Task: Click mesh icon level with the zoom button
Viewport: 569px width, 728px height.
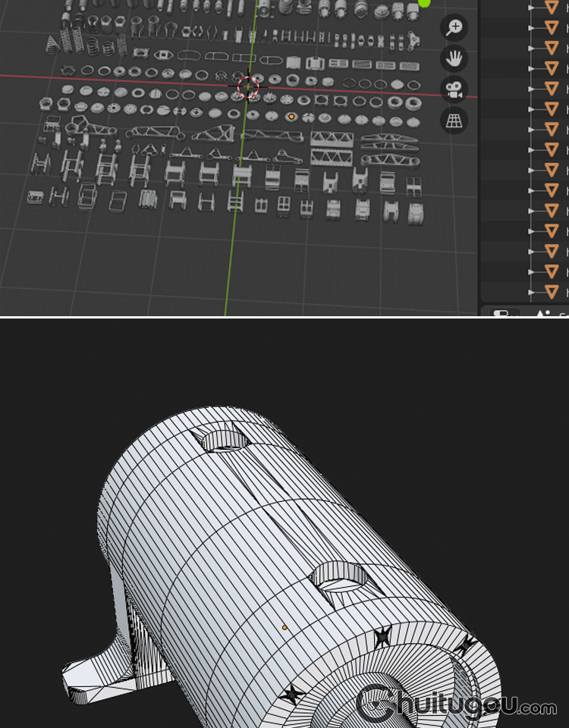Action: [552, 27]
